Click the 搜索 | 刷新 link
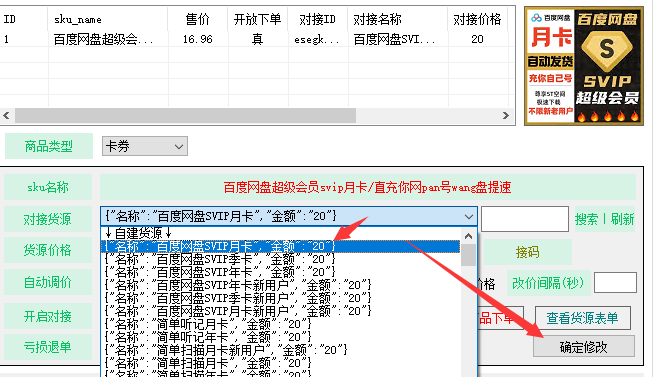Image resolution: width=653 pixels, height=377 pixels. coord(605,219)
